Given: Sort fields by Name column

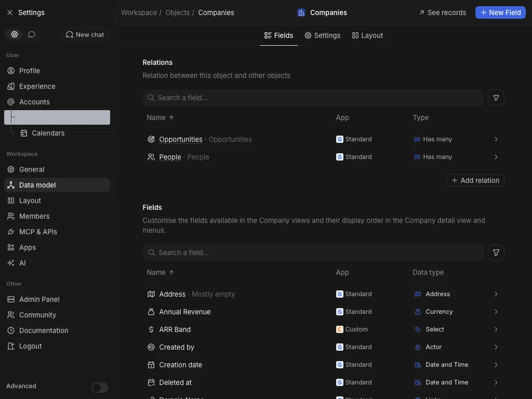Looking at the screenshot, I should 160,272.
